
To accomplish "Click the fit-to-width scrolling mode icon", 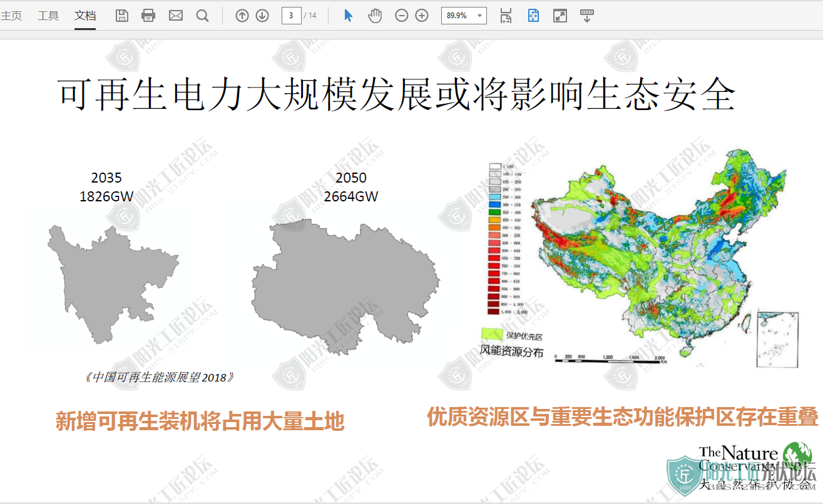I will [506, 16].
